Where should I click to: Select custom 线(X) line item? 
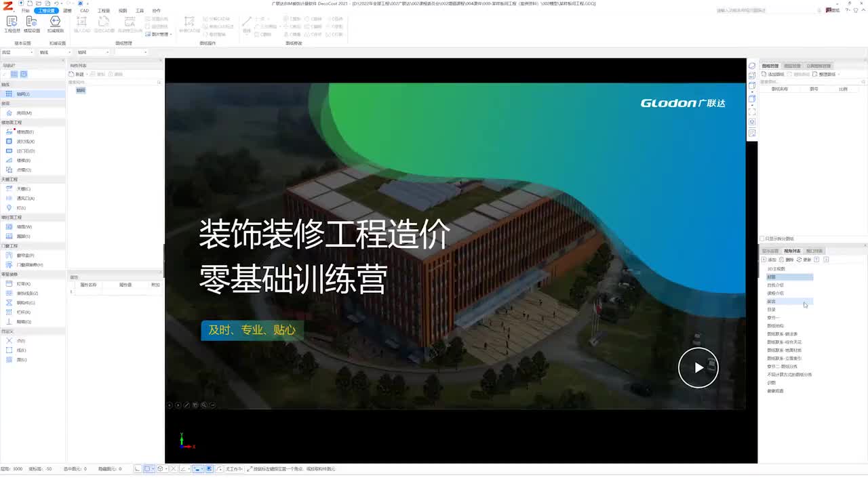coord(33,350)
